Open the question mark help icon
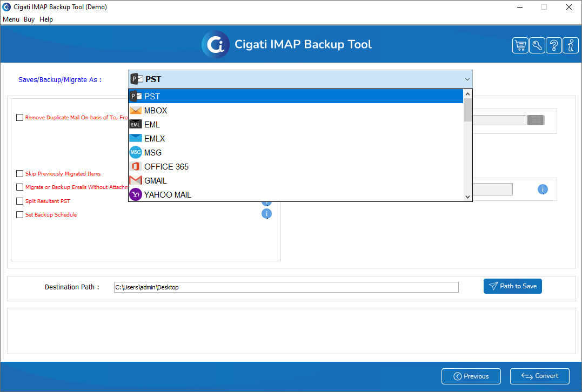 pyautogui.click(x=553, y=45)
